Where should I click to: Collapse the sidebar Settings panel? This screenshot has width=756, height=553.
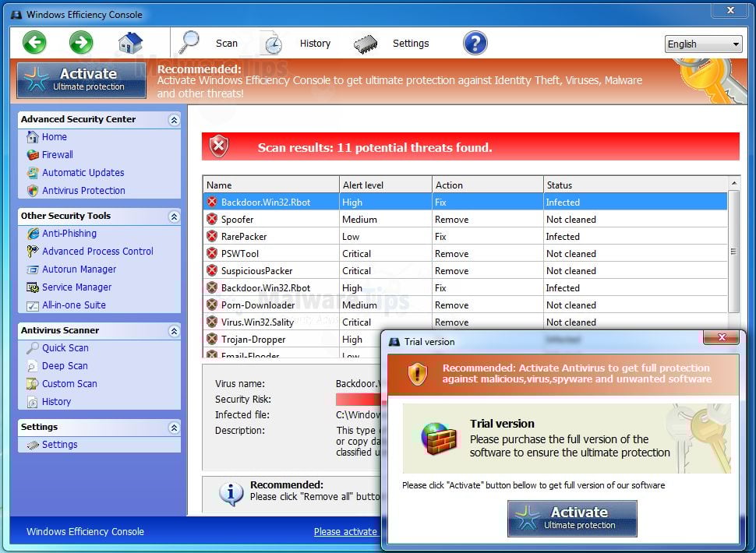click(x=174, y=428)
